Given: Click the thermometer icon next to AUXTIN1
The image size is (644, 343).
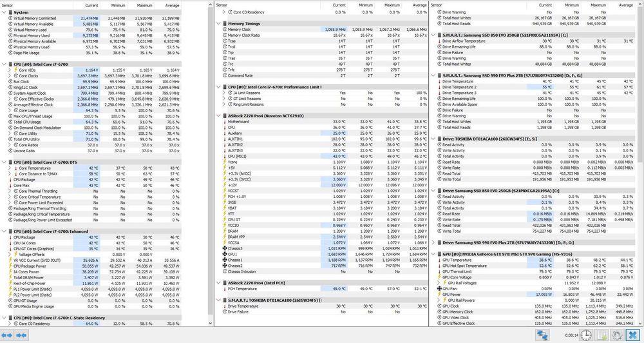Looking at the screenshot, I should (x=224, y=139).
